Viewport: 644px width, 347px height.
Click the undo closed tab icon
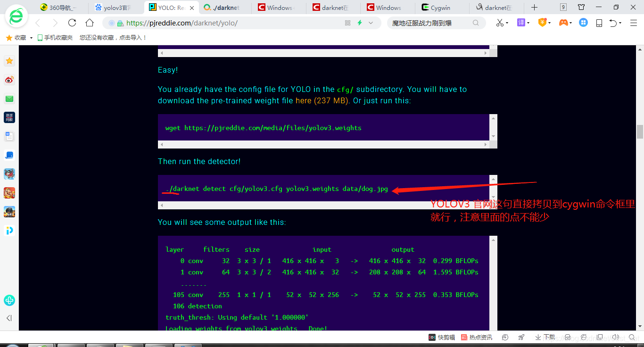(613, 23)
